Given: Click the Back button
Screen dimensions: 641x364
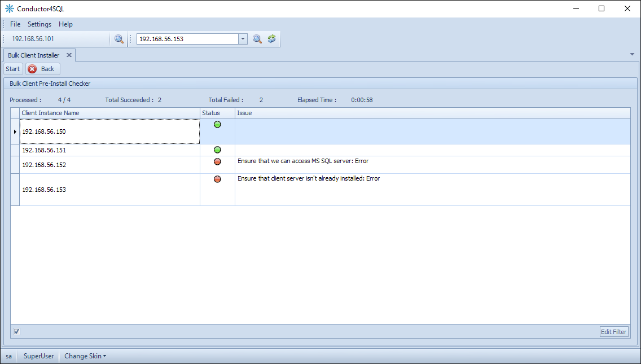Looking at the screenshot, I should click(43, 69).
